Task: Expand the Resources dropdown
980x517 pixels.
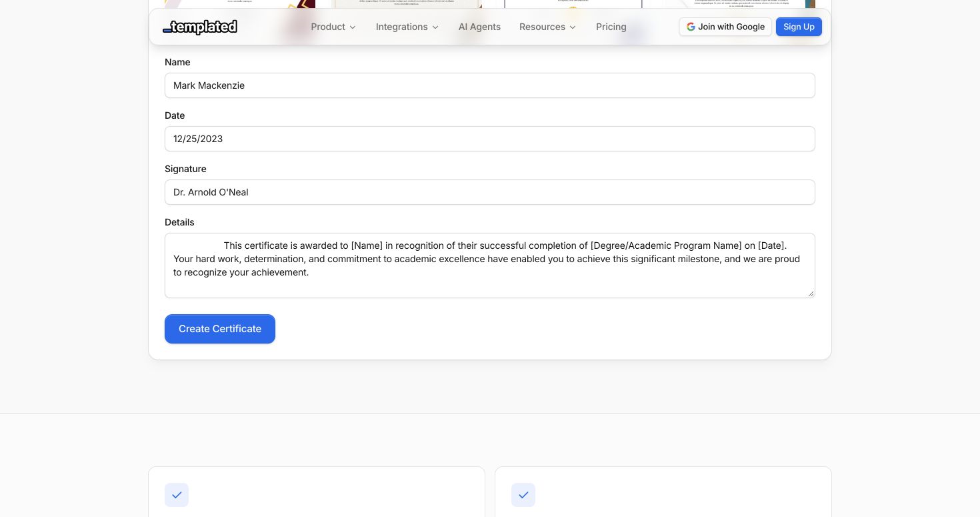Action: [x=548, y=27]
